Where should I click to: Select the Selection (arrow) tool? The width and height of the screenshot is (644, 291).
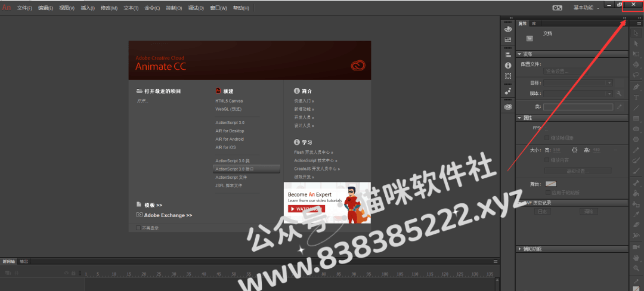636,33
